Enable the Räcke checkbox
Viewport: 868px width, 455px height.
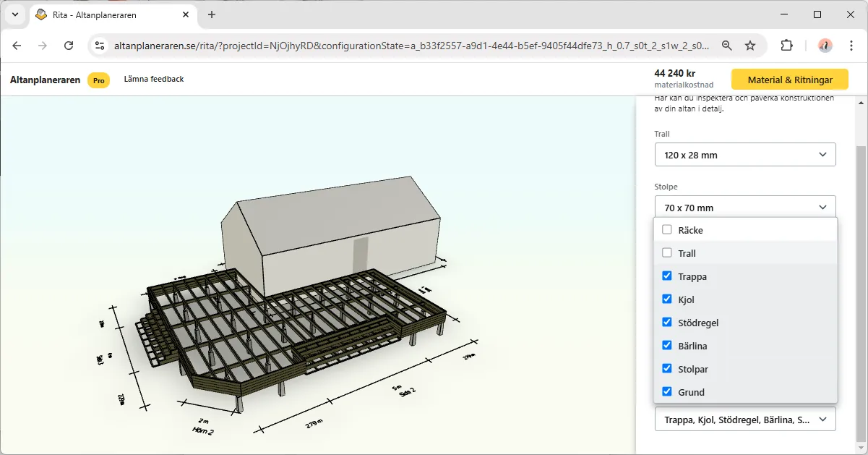667,230
